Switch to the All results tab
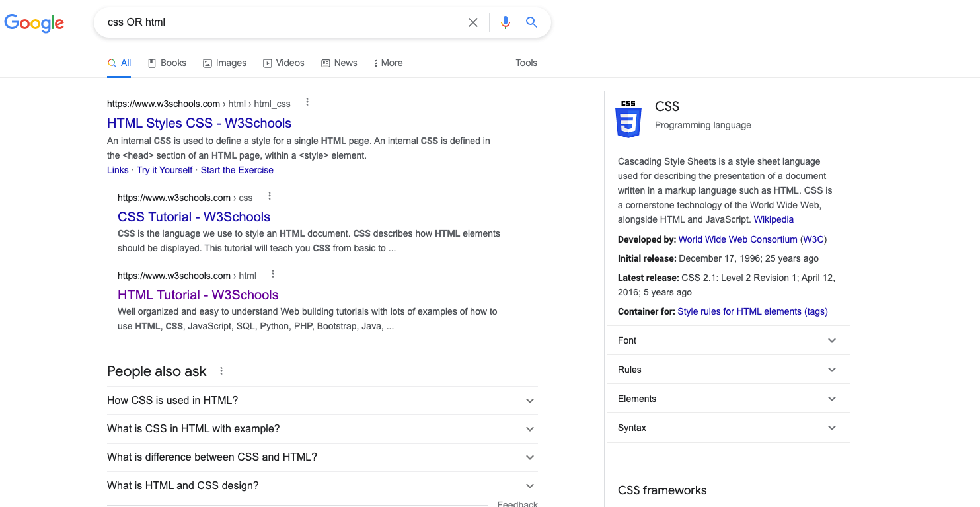 [120, 63]
